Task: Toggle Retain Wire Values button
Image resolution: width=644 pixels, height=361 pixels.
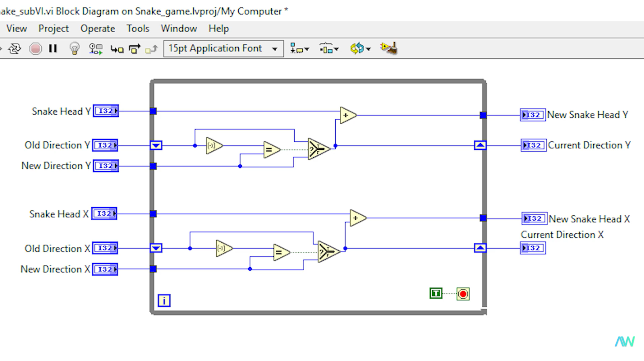Action: tap(96, 49)
